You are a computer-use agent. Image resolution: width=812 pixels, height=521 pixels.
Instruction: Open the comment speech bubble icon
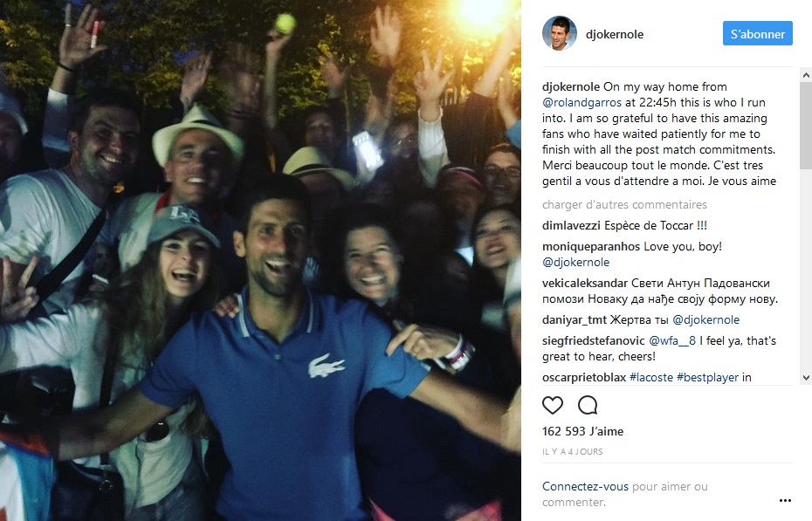(x=588, y=405)
